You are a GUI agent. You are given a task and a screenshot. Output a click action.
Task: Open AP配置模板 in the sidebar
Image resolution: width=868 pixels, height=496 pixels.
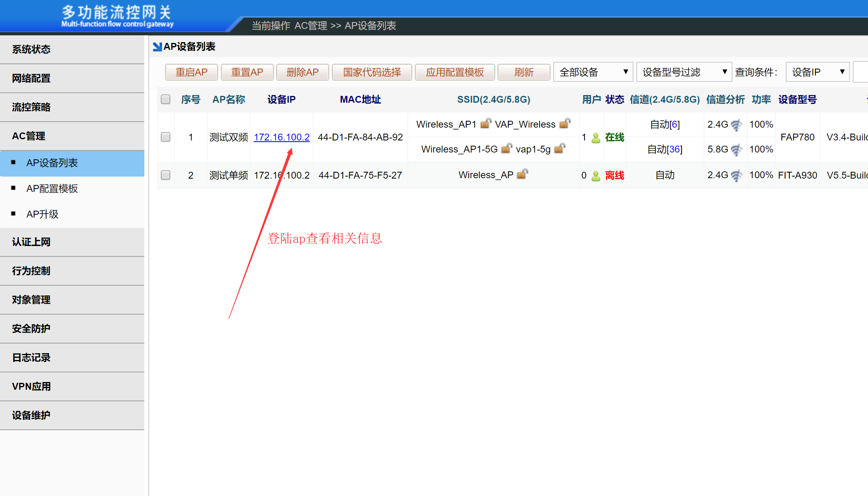[52, 189]
